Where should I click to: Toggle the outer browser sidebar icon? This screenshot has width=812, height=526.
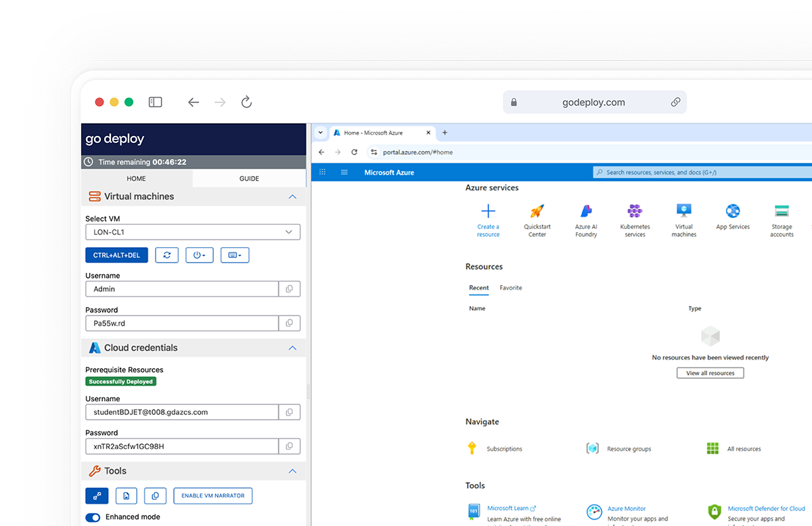156,102
